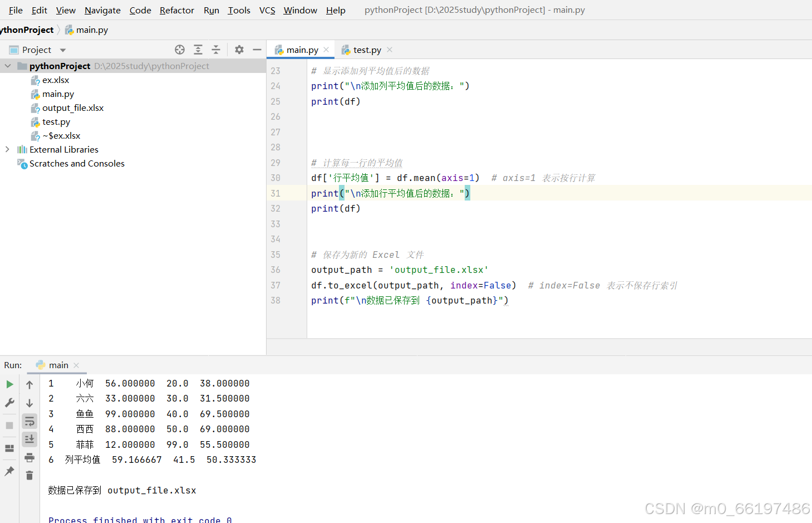Select ex.xlsx in the project tree
The width and height of the screenshot is (812, 523).
coord(56,80)
